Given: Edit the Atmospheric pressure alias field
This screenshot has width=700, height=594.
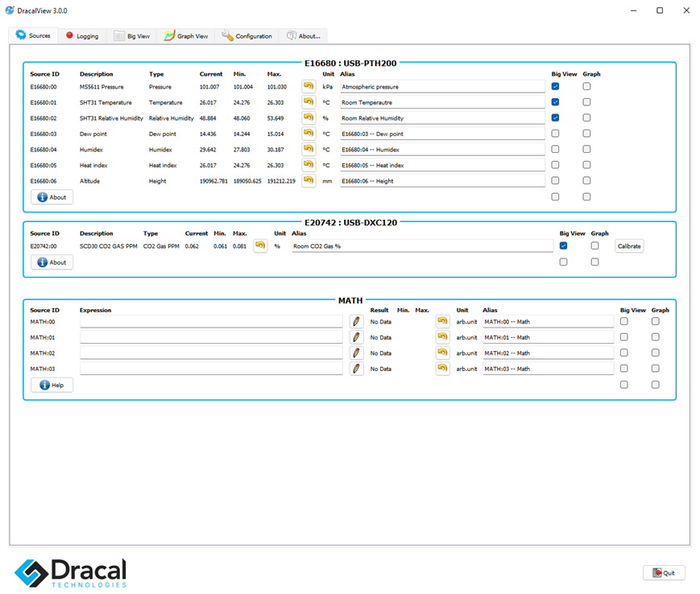Looking at the screenshot, I should coord(442,86).
